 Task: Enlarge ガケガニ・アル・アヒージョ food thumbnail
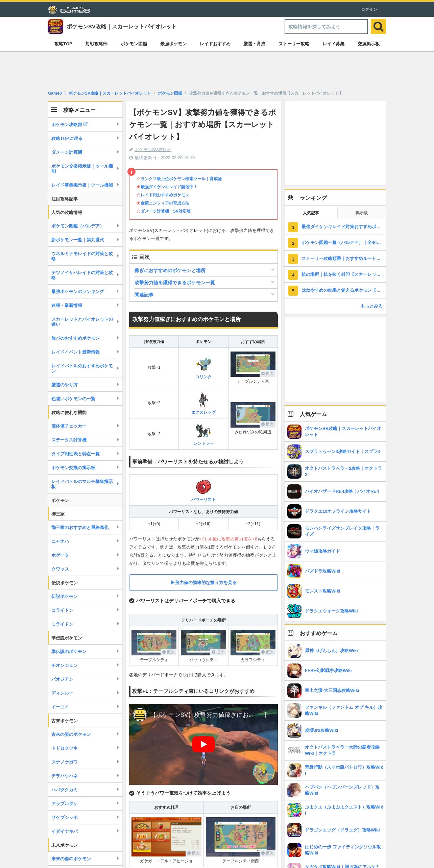[x=166, y=837]
